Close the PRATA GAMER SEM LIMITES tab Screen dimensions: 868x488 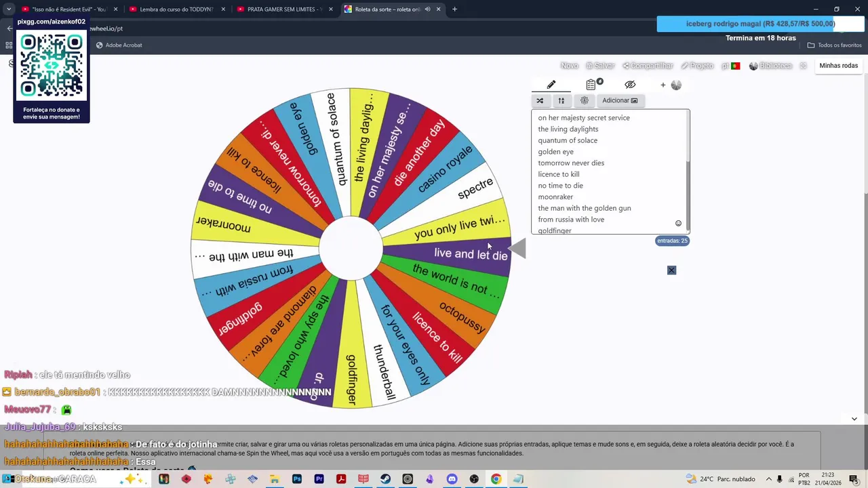(x=331, y=9)
